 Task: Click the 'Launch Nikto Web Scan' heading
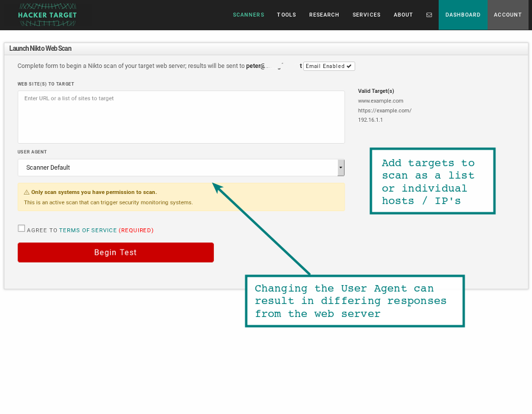tap(40, 48)
